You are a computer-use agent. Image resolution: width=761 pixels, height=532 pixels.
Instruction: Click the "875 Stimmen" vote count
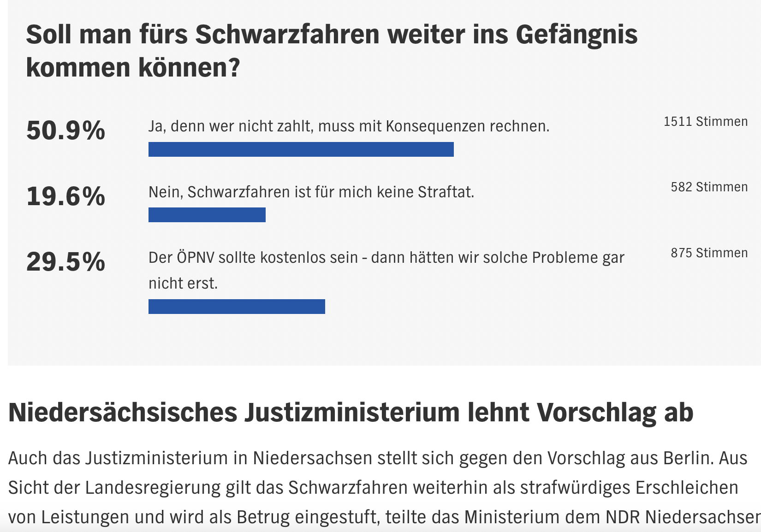(709, 253)
